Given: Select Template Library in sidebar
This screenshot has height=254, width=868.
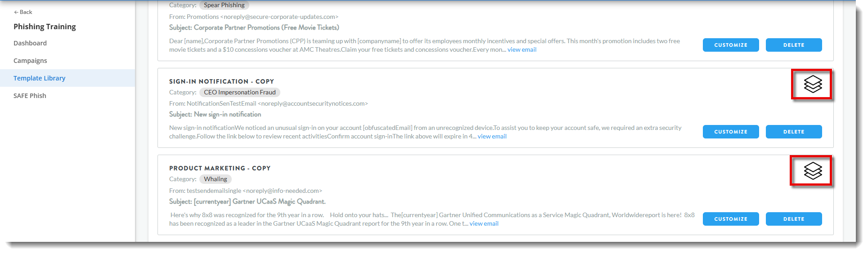Looking at the screenshot, I should (x=40, y=78).
